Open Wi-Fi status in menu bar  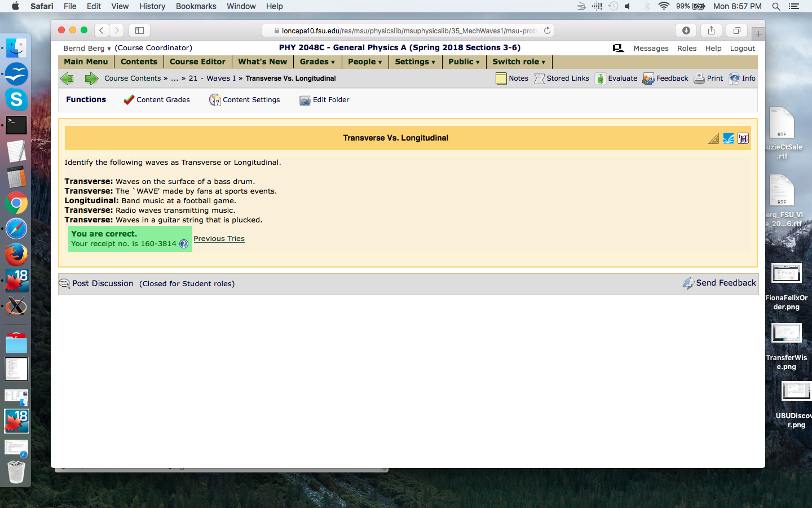(x=664, y=6)
